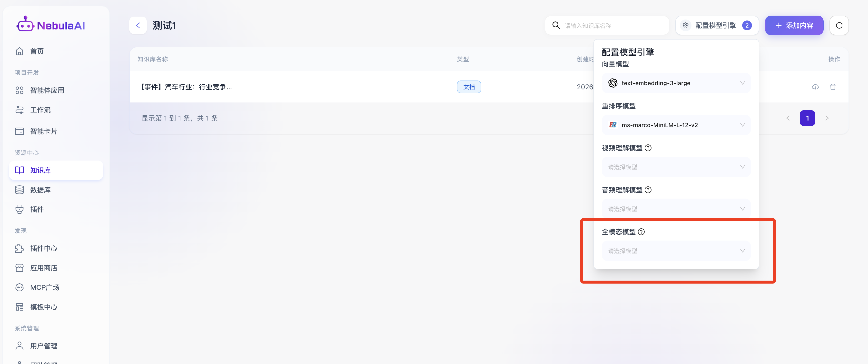Open the 向量模型 text-embedding-3-large dropdown
868x364 pixels.
(x=676, y=83)
